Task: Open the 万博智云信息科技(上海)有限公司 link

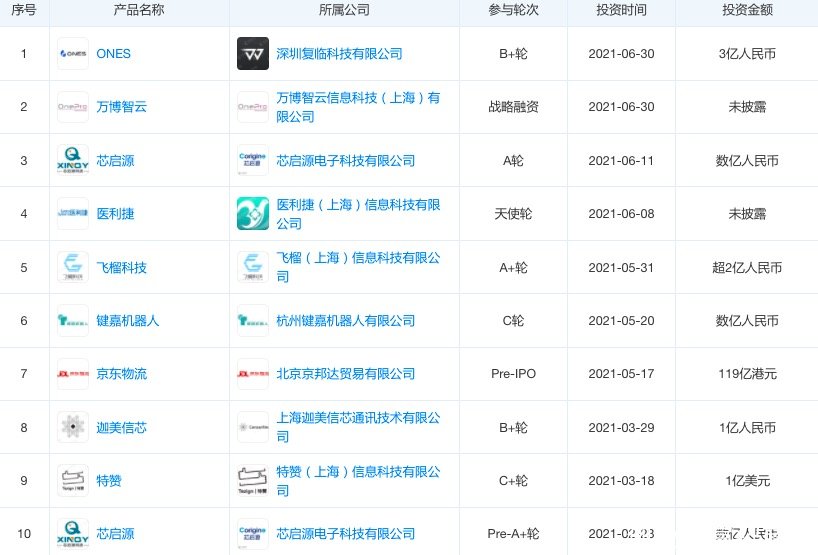Action: [x=358, y=107]
